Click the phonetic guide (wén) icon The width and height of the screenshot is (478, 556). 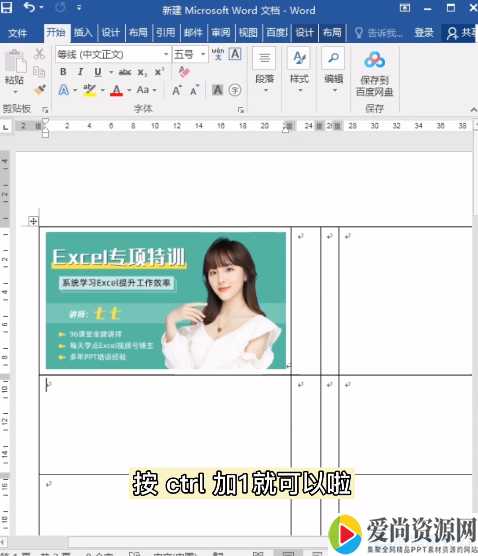click(218, 54)
